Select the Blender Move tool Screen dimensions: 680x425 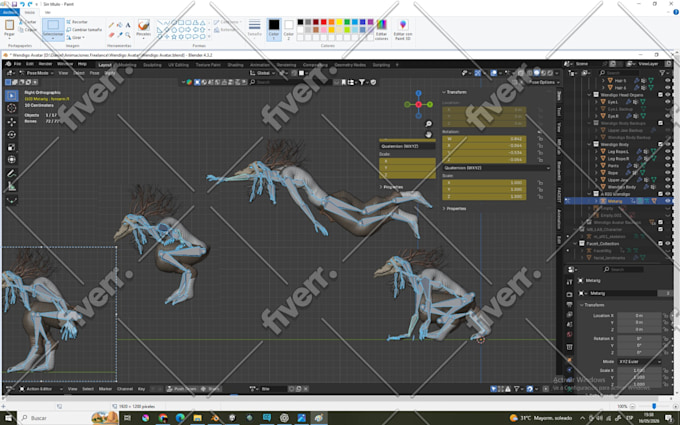coord(12,122)
